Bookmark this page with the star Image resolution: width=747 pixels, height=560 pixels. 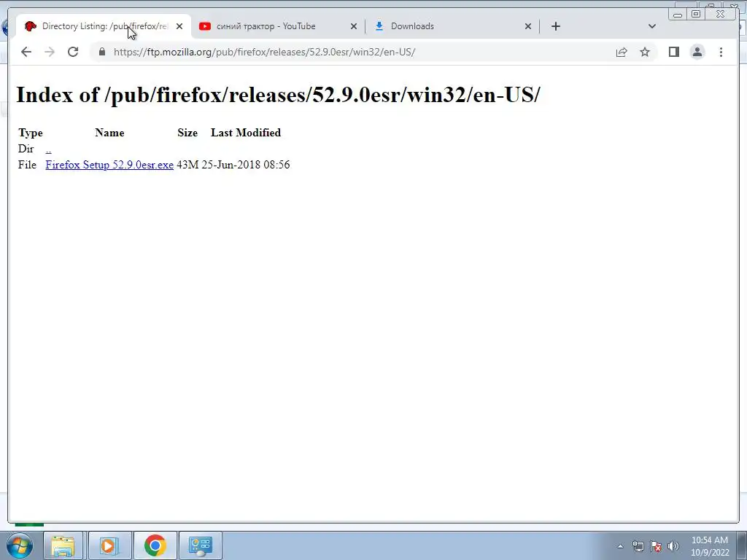coord(645,52)
